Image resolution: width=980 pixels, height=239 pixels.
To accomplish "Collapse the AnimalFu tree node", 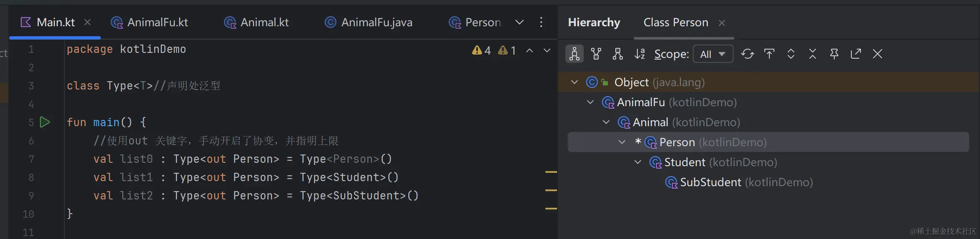I will click(590, 102).
